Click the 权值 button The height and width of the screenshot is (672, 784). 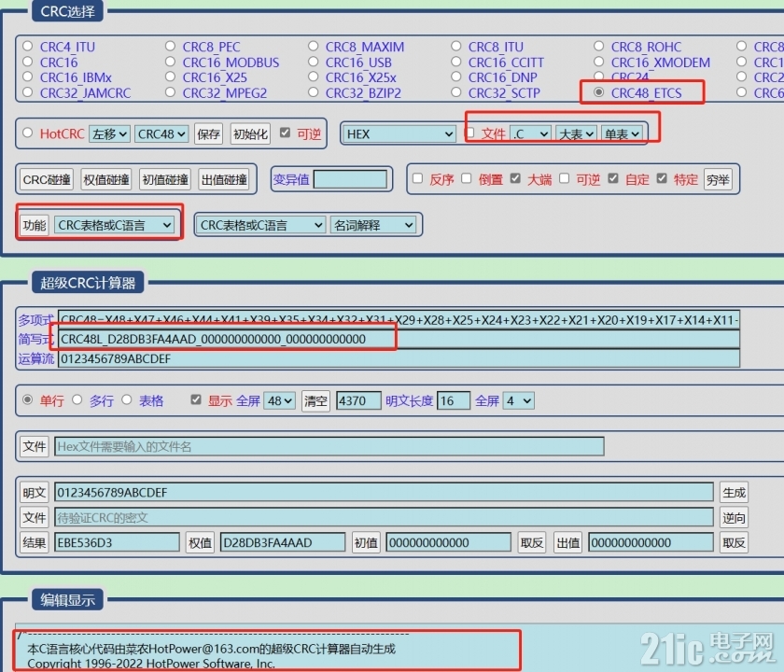point(200,542)
